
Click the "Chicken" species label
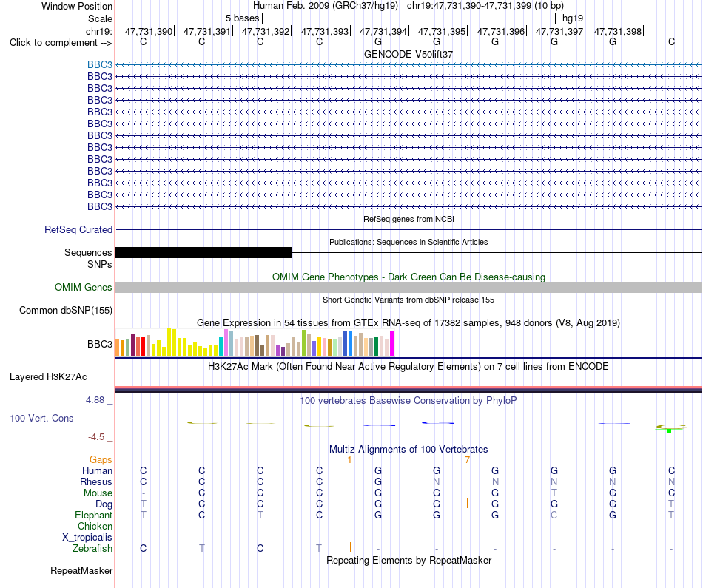[x=95, y=526]
